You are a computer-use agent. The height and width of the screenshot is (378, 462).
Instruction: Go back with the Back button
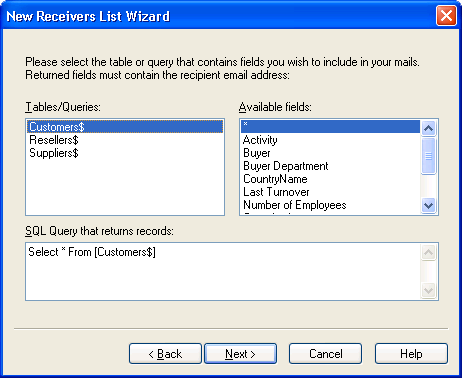click(x=165, y=354)
